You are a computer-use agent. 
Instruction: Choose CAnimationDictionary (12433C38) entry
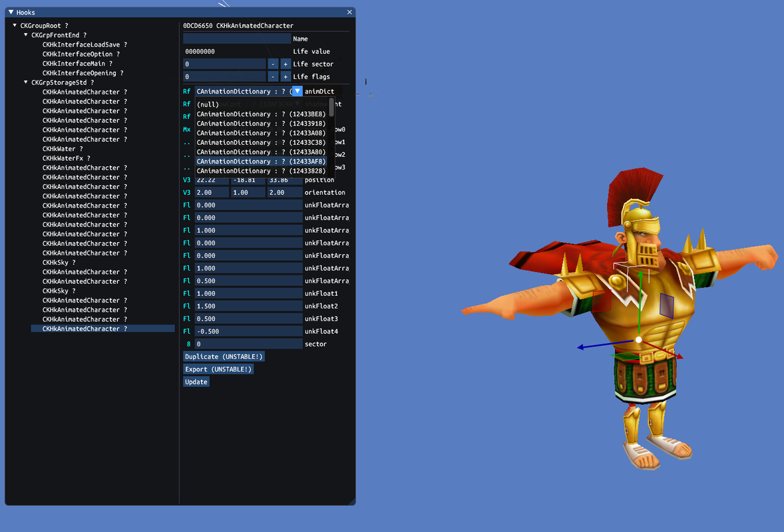coord(261,142)
